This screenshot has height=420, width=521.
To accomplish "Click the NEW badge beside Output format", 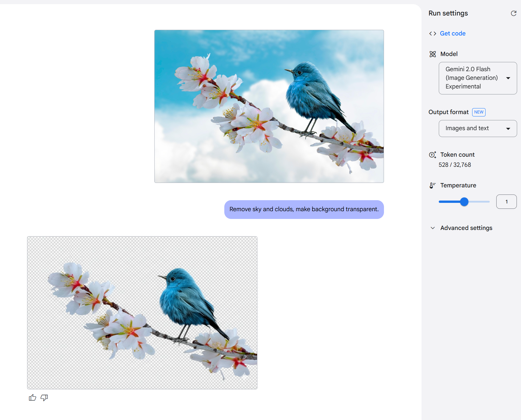I will [479, 112].
